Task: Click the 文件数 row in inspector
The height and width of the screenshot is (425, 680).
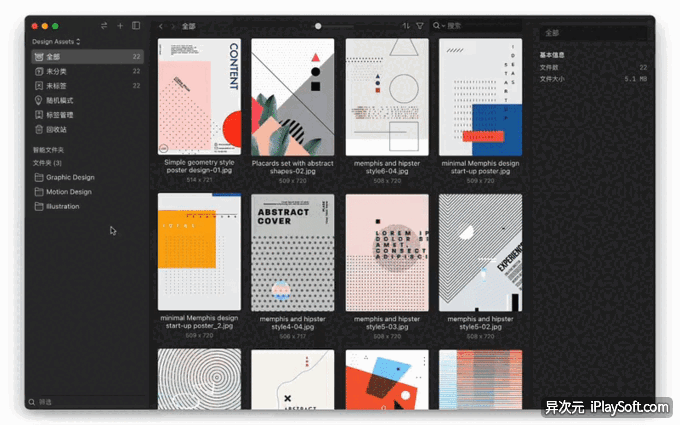Action: 593,68
